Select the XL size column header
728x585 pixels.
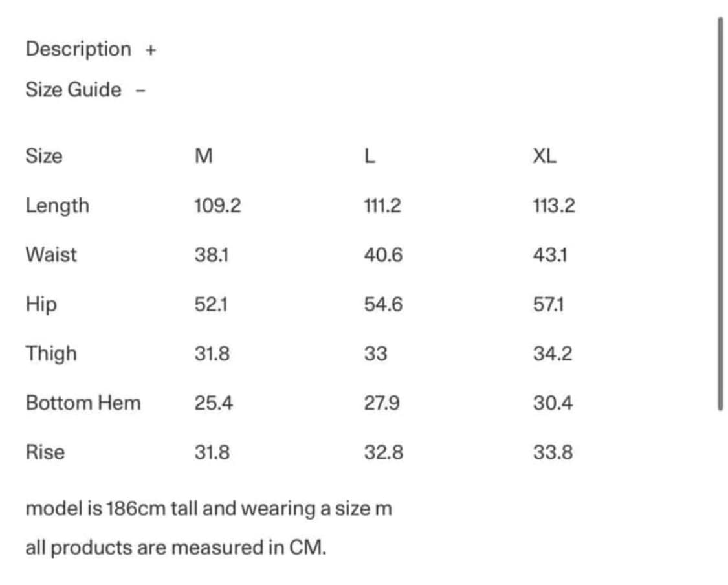click(544, 157)
